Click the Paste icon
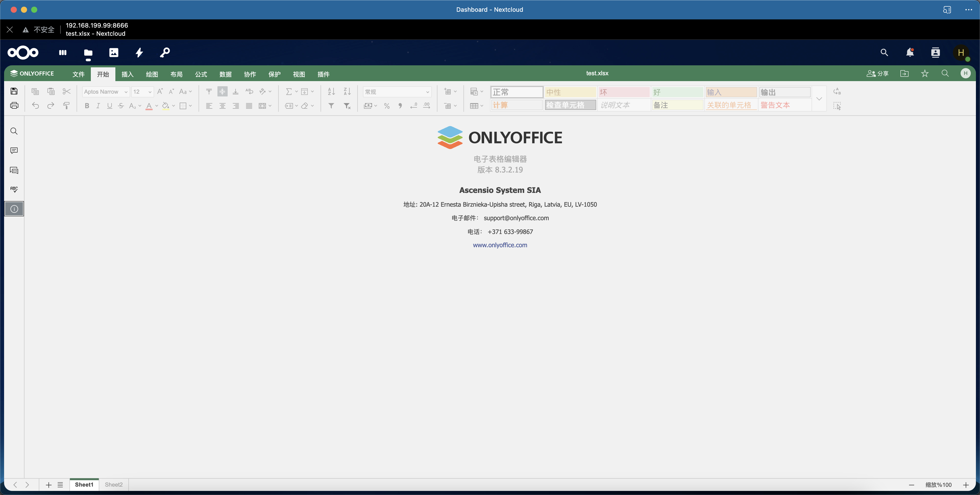 [51, 91]
